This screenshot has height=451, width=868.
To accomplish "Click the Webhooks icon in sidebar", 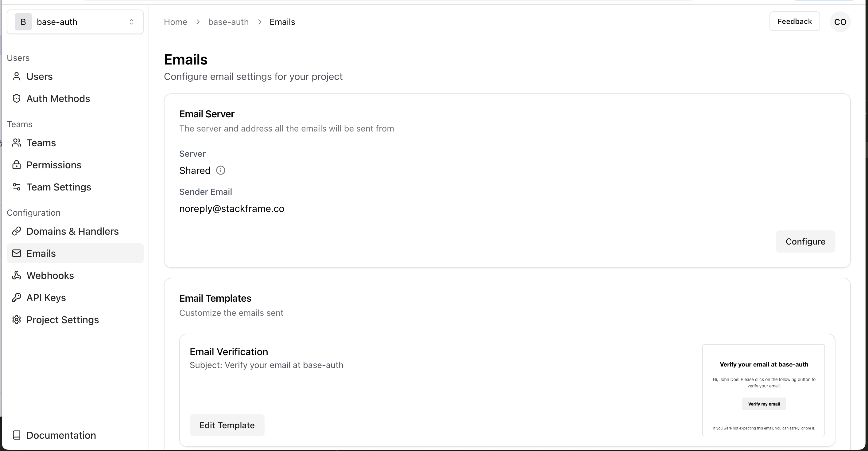I will click(x=17, y=276).
